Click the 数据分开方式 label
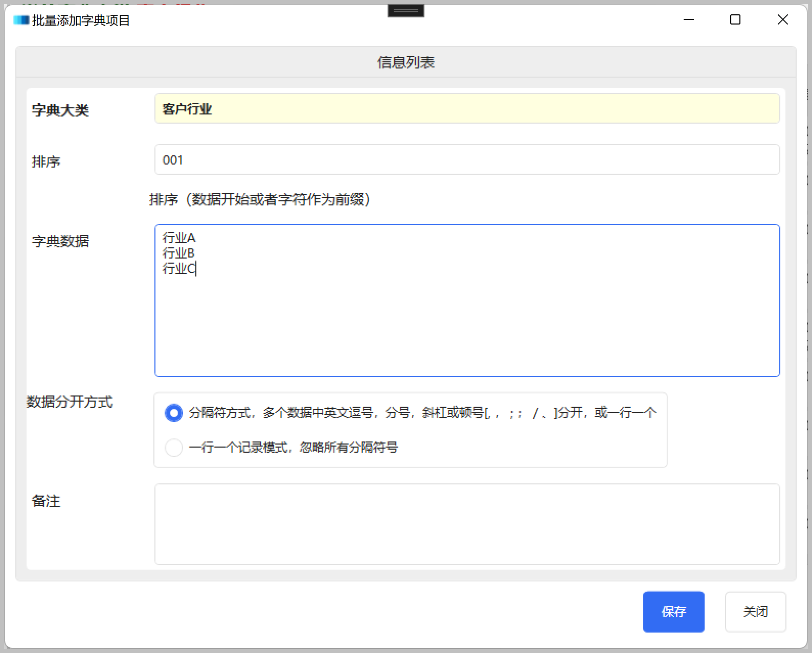812x653 pixels. coord(70,402)
